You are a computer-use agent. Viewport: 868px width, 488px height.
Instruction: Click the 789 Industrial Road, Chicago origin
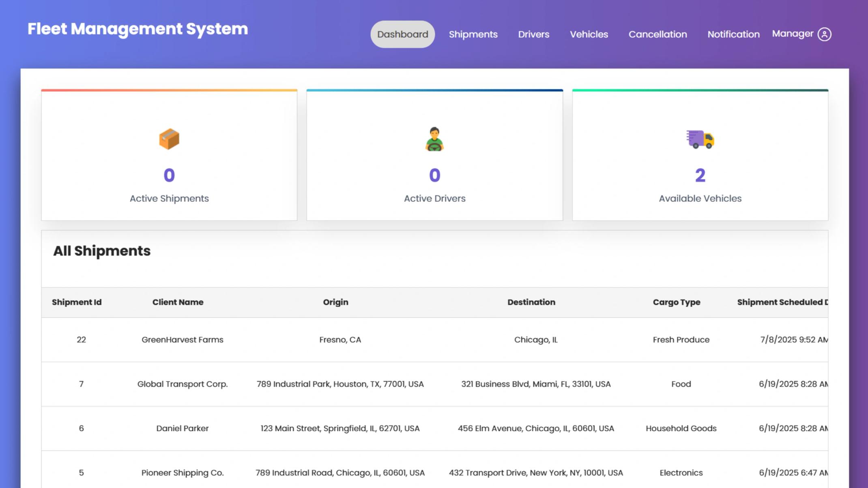coord(340,473)
